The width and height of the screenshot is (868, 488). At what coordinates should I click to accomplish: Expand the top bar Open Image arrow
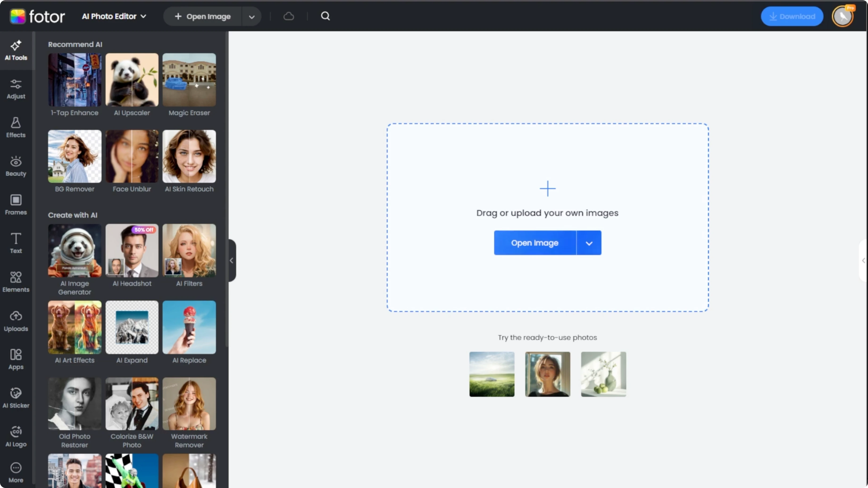click(x=251, y=17)
